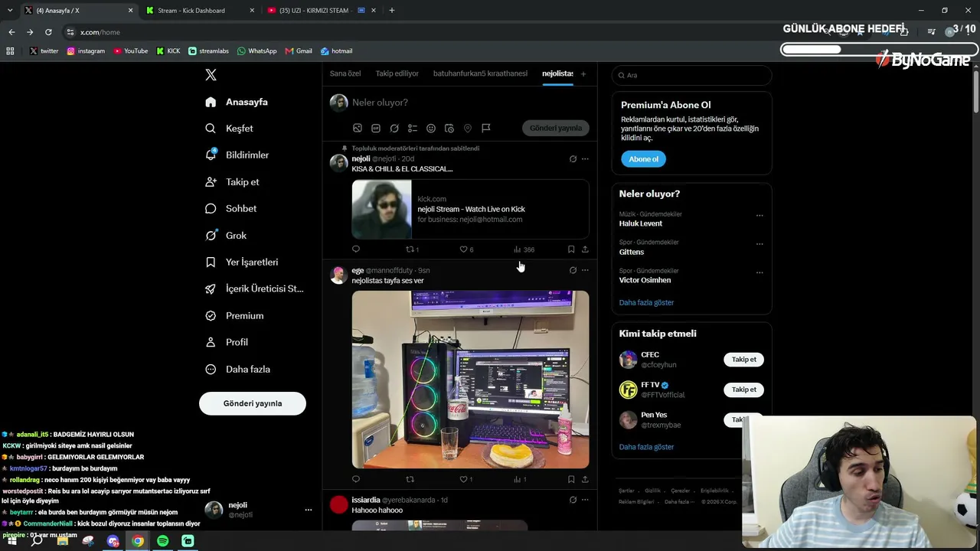Viewport: 980px width, 551px height.
Task: Open the more menu on issiardia's post
Action: [x=585, y=500]
